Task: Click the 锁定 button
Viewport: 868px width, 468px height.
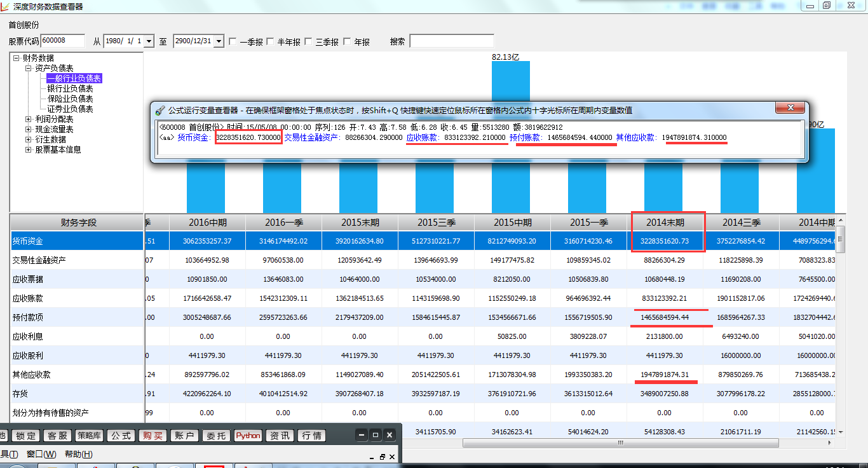Action: pos(26,436)
